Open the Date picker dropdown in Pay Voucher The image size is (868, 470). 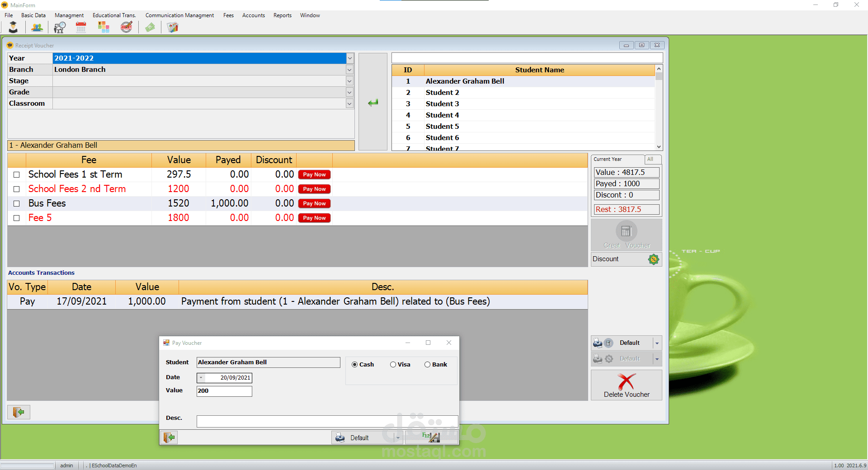click(x=201, y=378)
